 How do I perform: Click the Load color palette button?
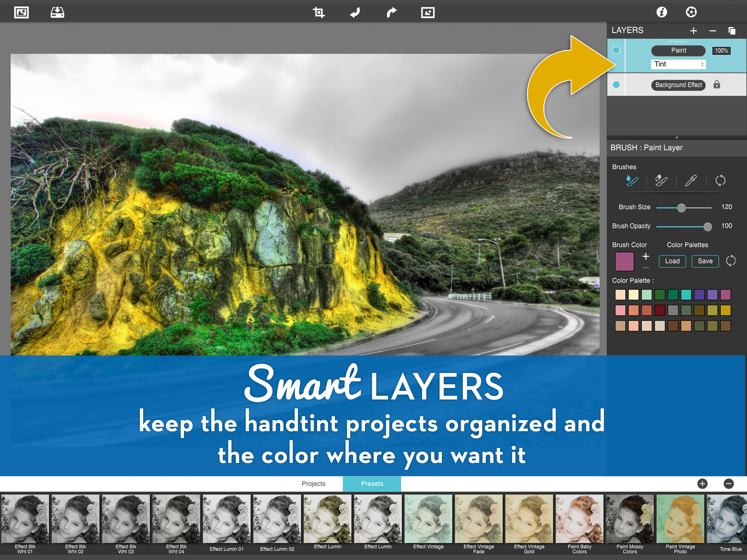(x=672, y=261)
